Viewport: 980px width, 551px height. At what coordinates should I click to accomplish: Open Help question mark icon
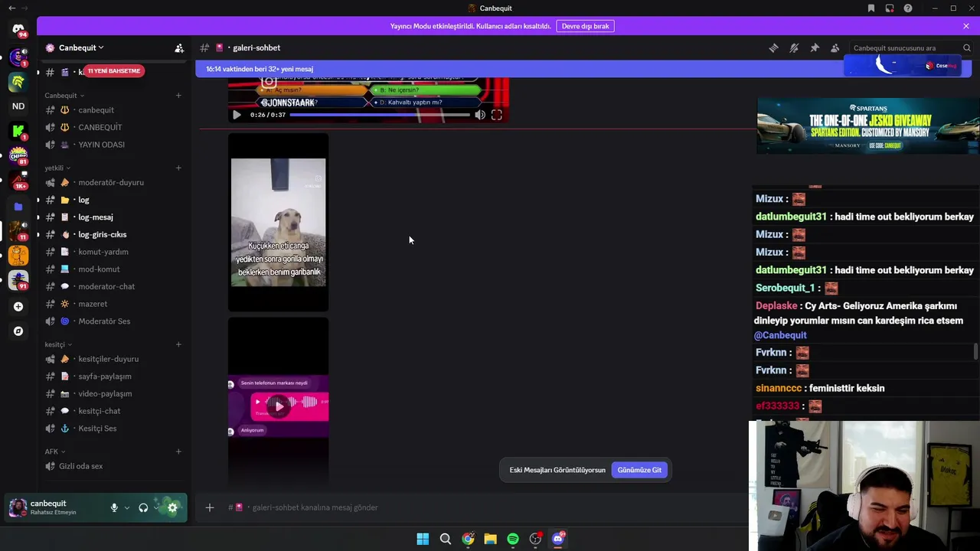908,8
